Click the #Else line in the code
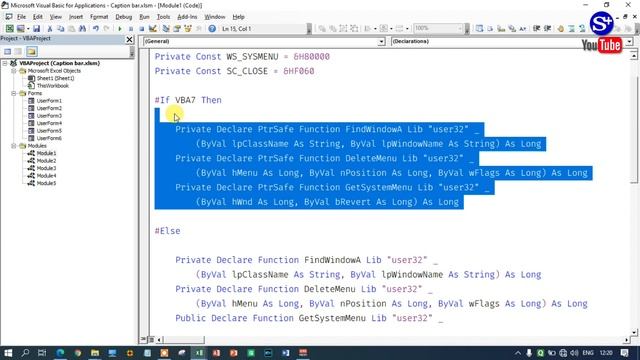The height and width of the screenshot is (360, 640). (x=167, y=231)
